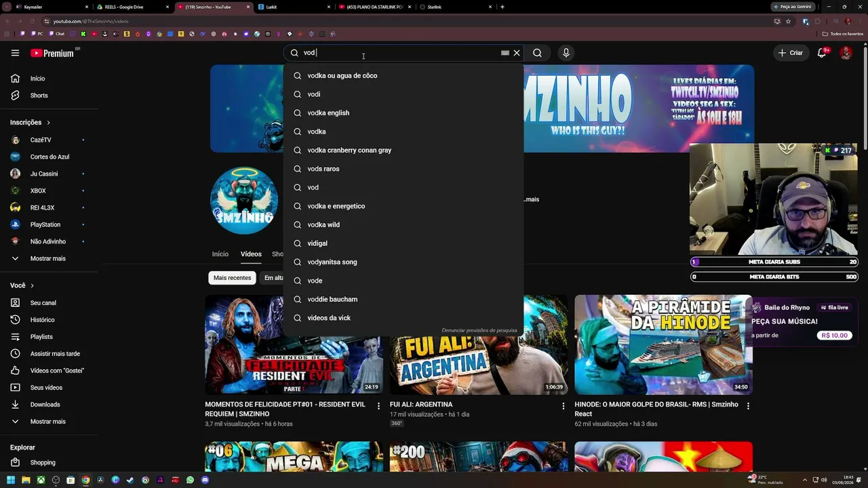Click the address bar URL field
The height and width of the screenshot is (488, 868).
click(x=407, y=21)
